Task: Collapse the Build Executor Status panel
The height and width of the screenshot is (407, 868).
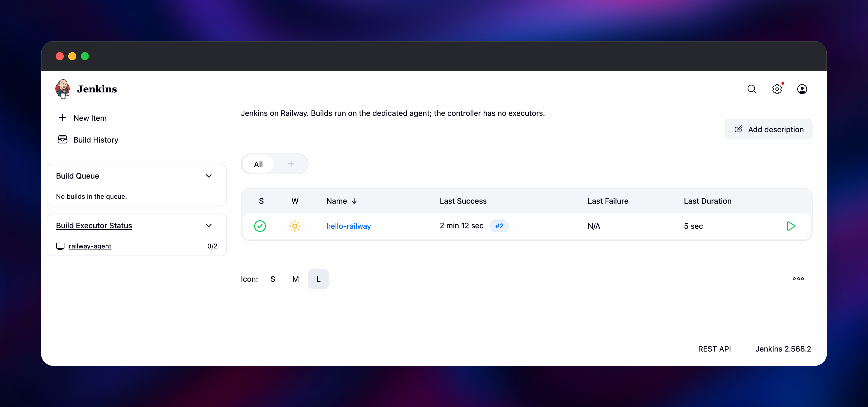Action: (209, 225)
